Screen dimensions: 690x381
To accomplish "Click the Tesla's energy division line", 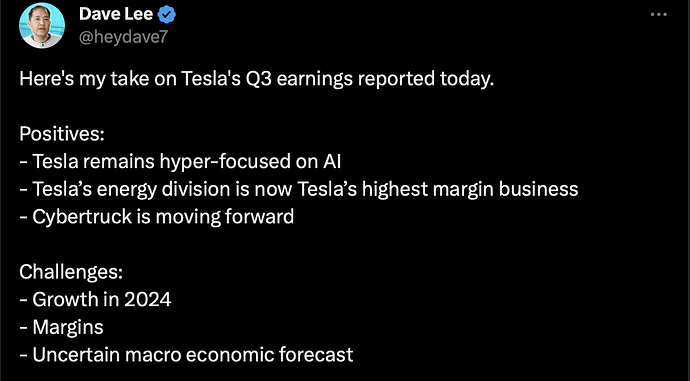I will tap(298, 189).
